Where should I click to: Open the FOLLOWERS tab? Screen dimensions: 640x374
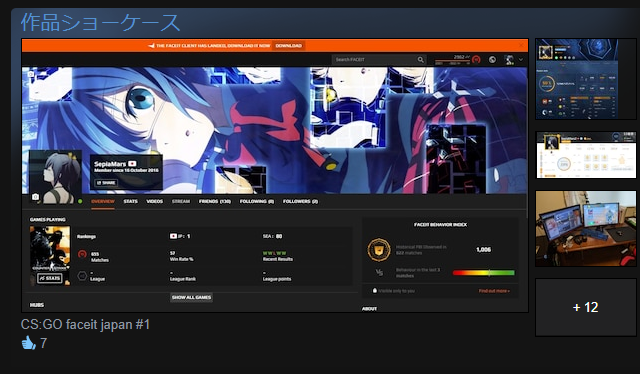click(x=300, y=201)
